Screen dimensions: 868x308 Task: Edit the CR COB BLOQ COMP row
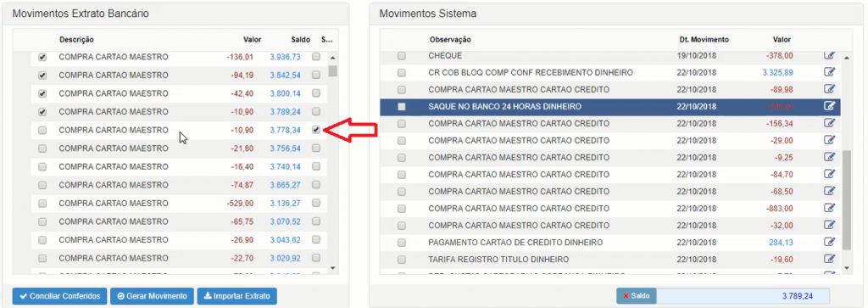(829, 72)
